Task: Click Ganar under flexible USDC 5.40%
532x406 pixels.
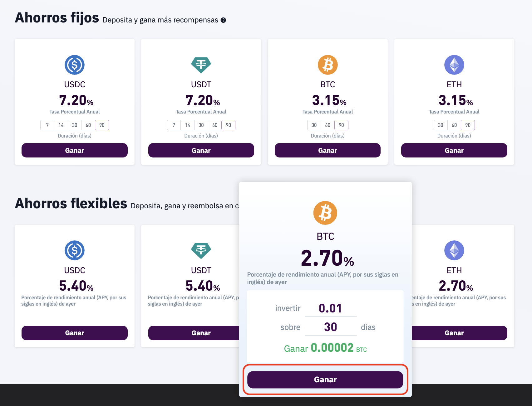Action: [x=75, y=333]
